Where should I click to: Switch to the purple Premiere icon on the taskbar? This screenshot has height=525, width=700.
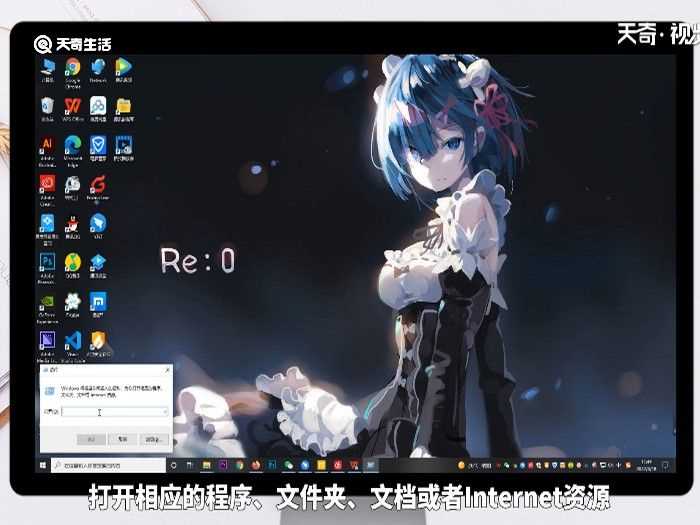(x=223, y=466)
